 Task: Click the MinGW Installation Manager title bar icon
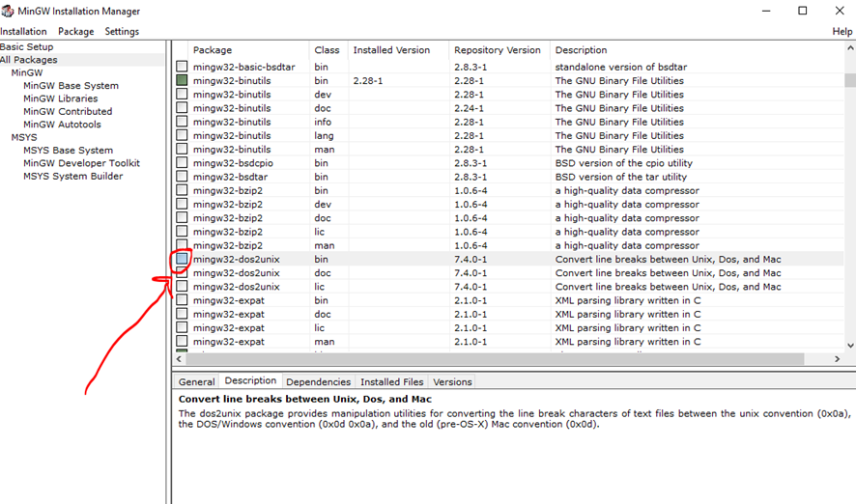point(9,12)
